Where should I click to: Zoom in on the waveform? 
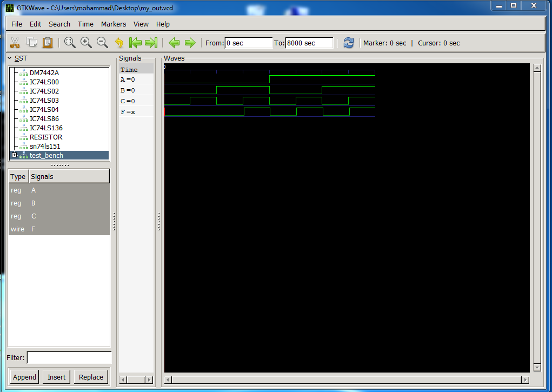click(86, 43)
